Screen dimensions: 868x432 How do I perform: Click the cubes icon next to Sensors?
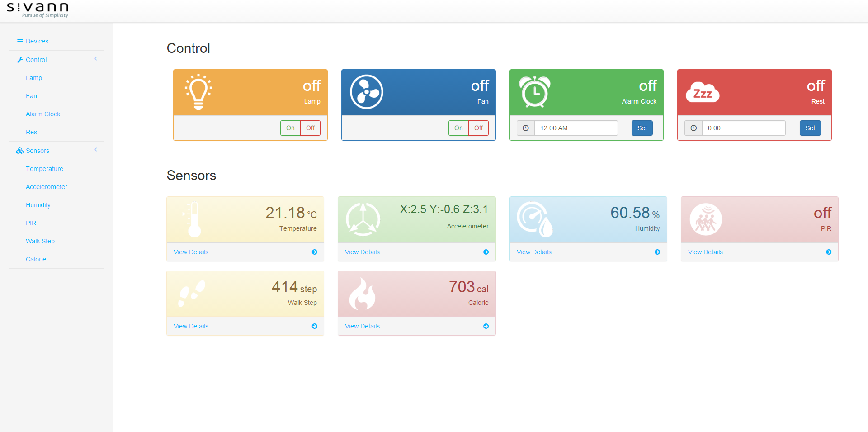coord(19,151)
